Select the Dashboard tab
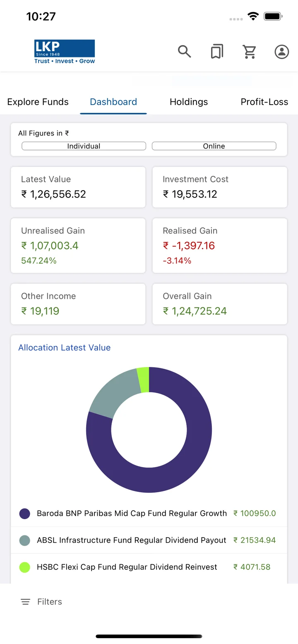298x644 pixels. (x=113, y=102)
